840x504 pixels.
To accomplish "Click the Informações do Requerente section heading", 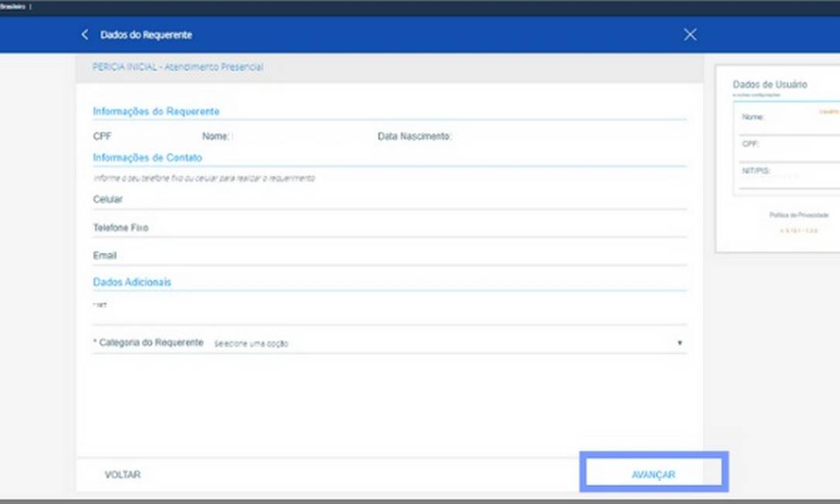I will pyautogui.click(x=156, y=111).
